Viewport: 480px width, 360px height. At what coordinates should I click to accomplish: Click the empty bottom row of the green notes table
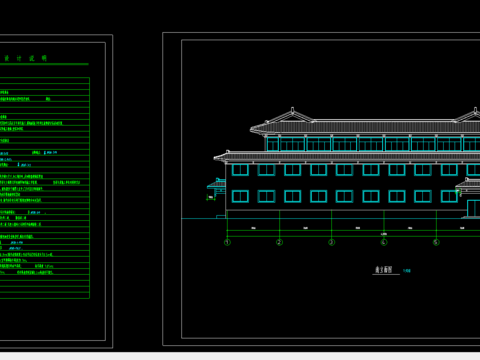pos(45,295)
